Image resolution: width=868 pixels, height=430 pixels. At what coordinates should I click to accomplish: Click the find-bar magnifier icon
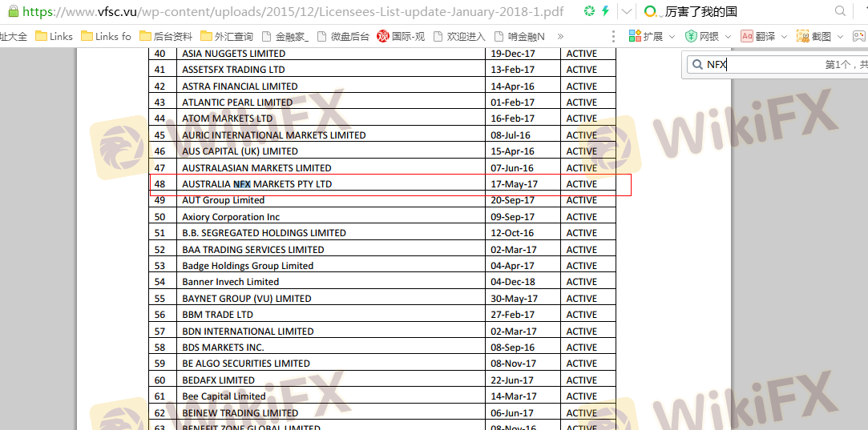click(696, 64)
